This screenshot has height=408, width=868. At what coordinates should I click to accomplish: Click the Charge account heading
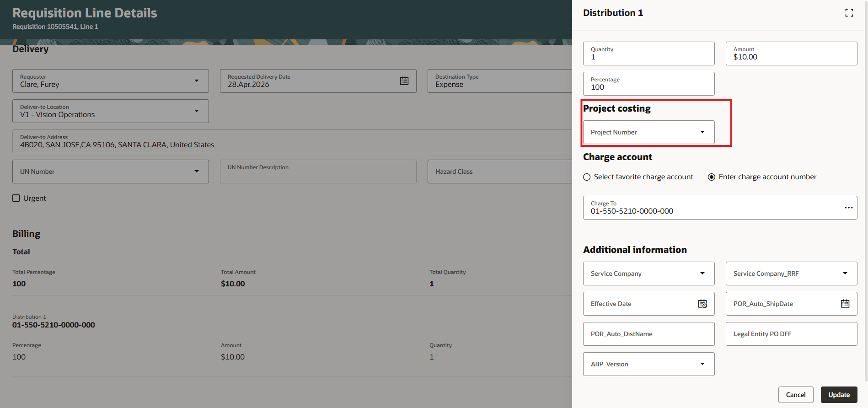[x=617, y=157]
